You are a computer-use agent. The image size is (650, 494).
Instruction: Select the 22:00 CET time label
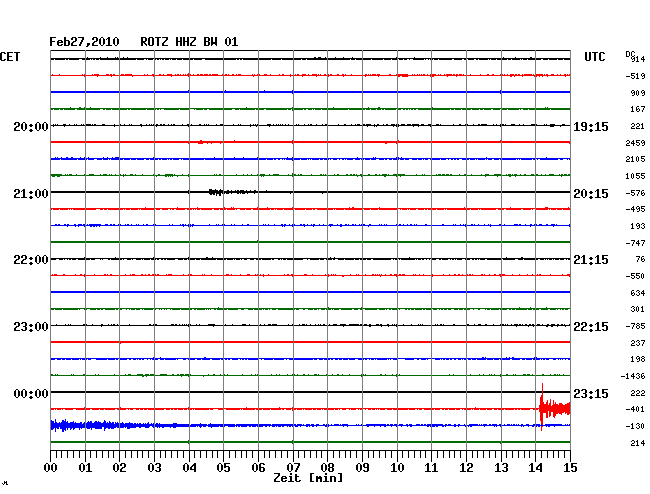point(31,260)
